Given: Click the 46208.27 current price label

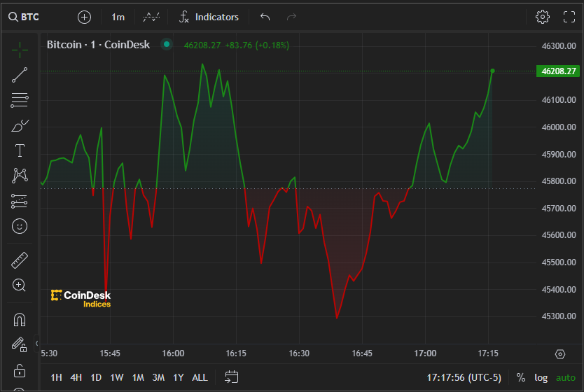Looking at the screenshot, I should click(x=557, y=71).
